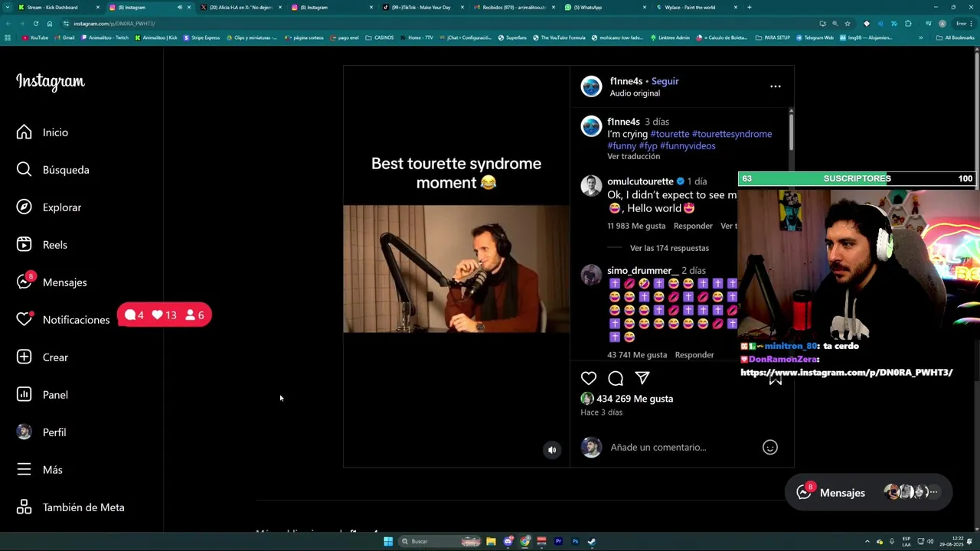This screenshot has width=980, height=551.
Task: Open Photoshop from the taskbar
Action: coord(575,542)
